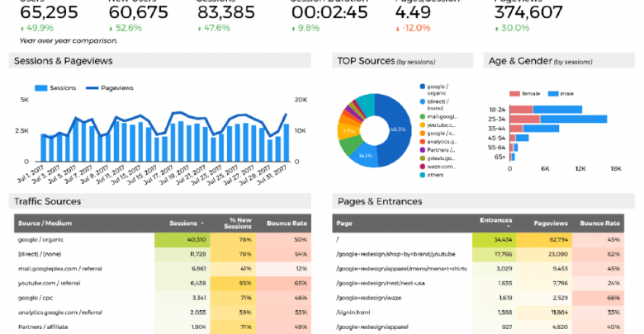Click the Partners / affiliate row
This screenshot has width=644, height=334.
[163, 327]
